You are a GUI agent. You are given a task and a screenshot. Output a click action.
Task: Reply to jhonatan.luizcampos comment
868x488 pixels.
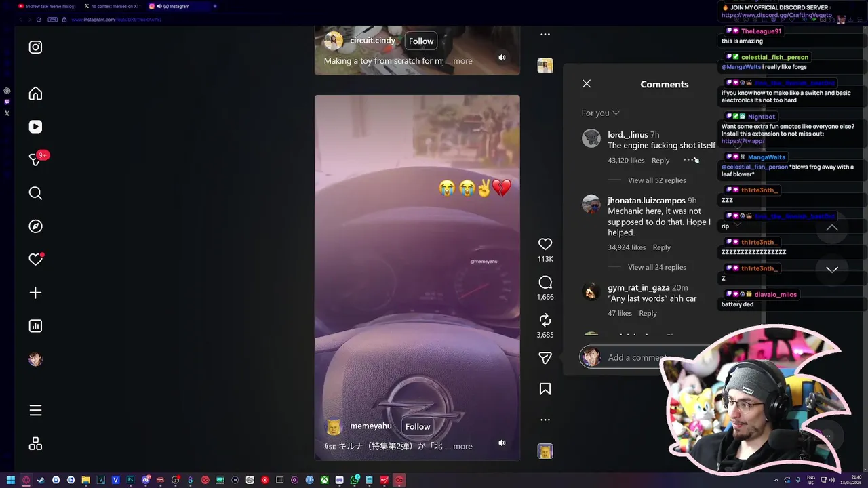(x=662, y=247)
